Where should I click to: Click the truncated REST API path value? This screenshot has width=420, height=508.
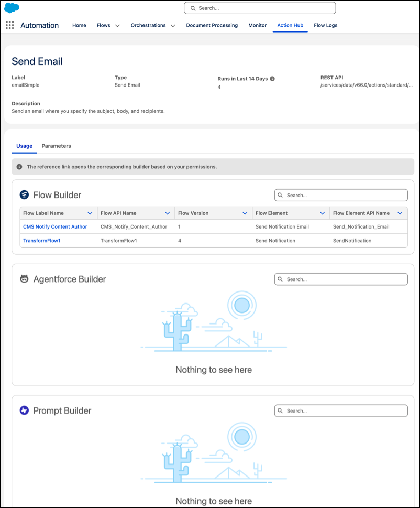(367, 85)
